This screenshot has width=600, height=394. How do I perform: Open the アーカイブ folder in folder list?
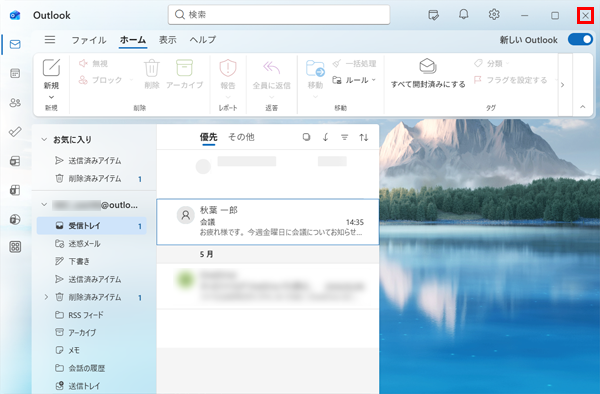click(92, 332)
